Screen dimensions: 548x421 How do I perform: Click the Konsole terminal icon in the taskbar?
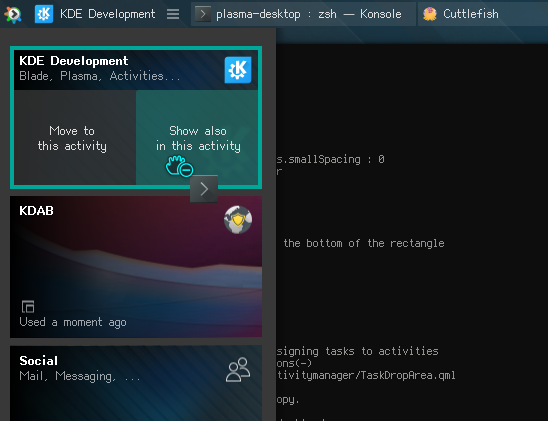pos(203,14)
